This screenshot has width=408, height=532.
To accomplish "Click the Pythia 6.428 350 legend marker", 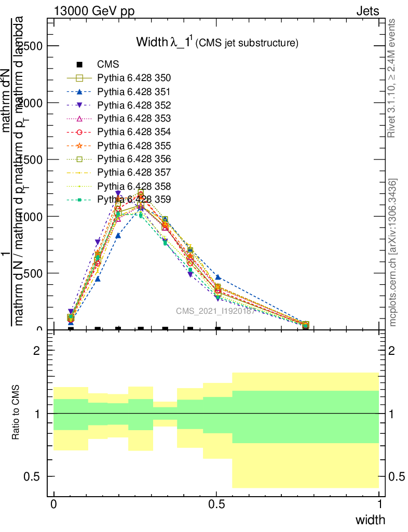I will [79, 78].
